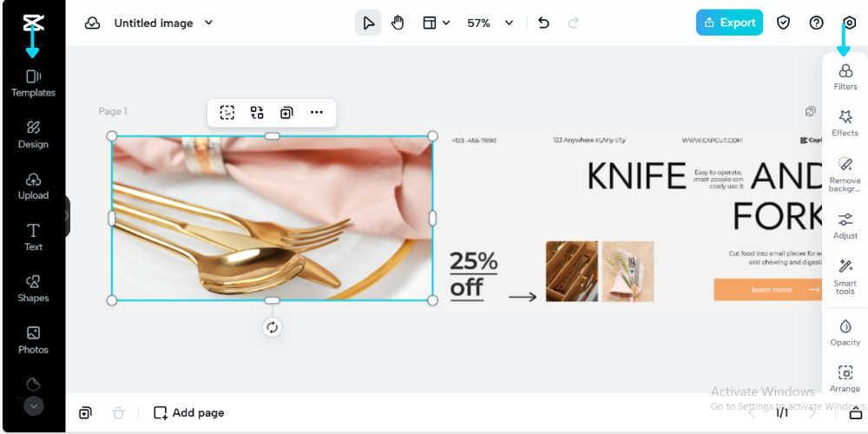Select the golden cutlery photo
This screenshot has height=434, width=868.
click(272, 218)
